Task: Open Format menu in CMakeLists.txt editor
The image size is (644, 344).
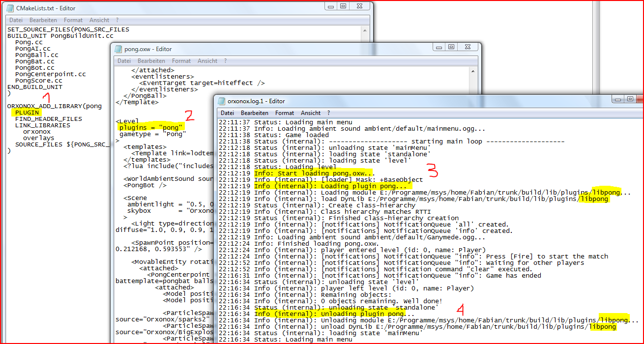Action: [73, 20]
